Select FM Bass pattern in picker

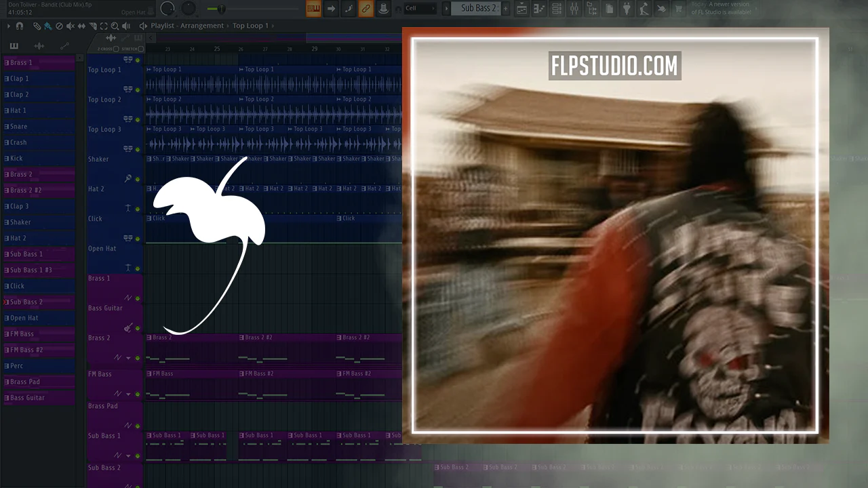[39, 334]
